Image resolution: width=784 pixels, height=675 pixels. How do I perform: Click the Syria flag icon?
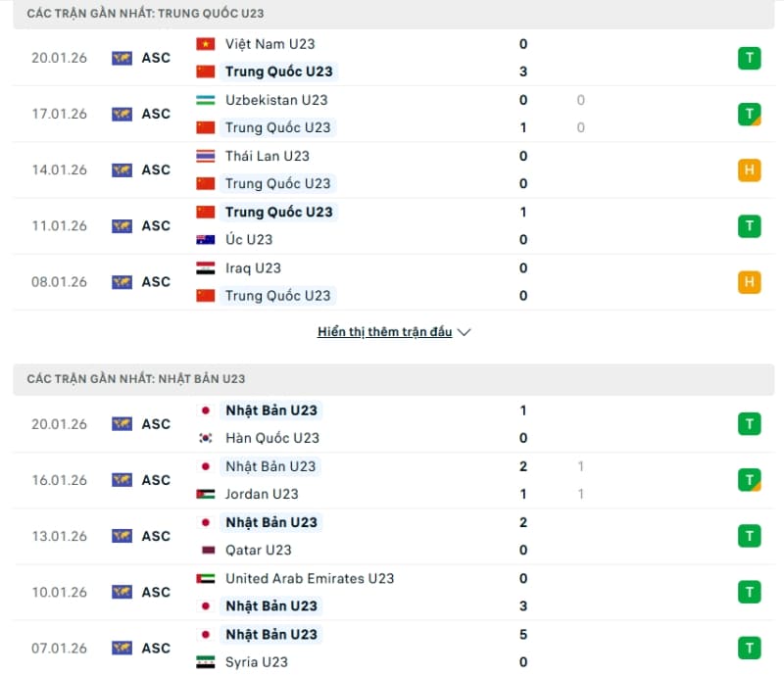click(205, 661)
